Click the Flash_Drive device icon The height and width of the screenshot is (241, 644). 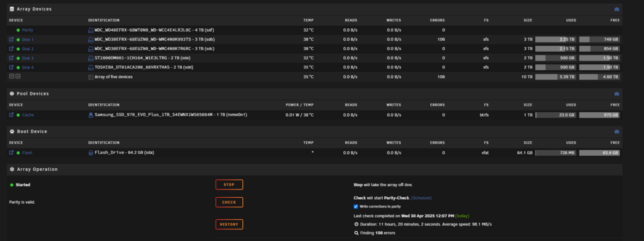pyautogui.click(x=91, y=153)
